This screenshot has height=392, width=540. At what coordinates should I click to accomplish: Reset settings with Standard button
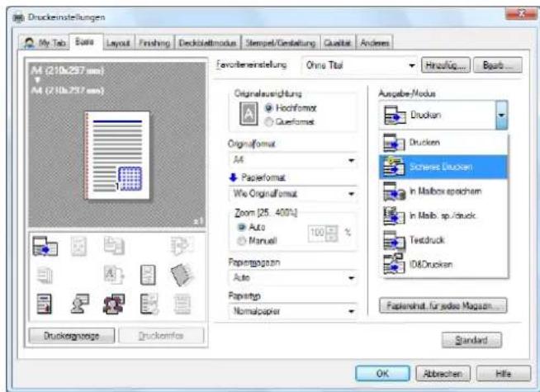(471, 340)
